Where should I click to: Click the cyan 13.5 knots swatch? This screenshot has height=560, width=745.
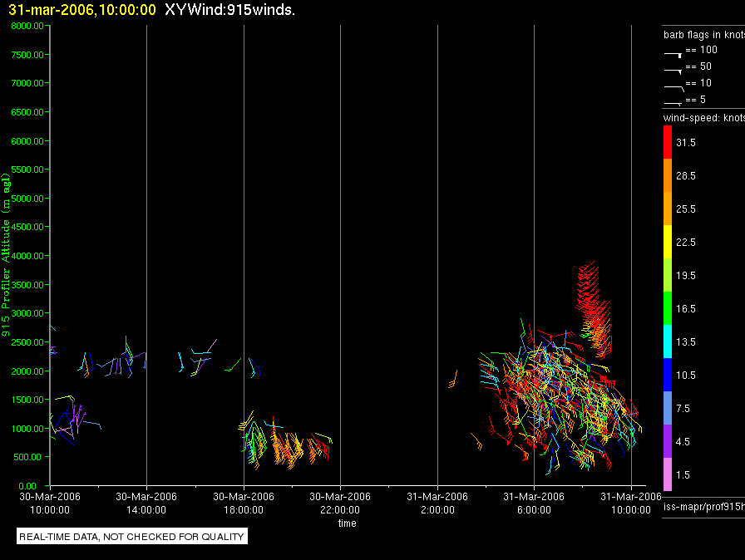point(668,341)
